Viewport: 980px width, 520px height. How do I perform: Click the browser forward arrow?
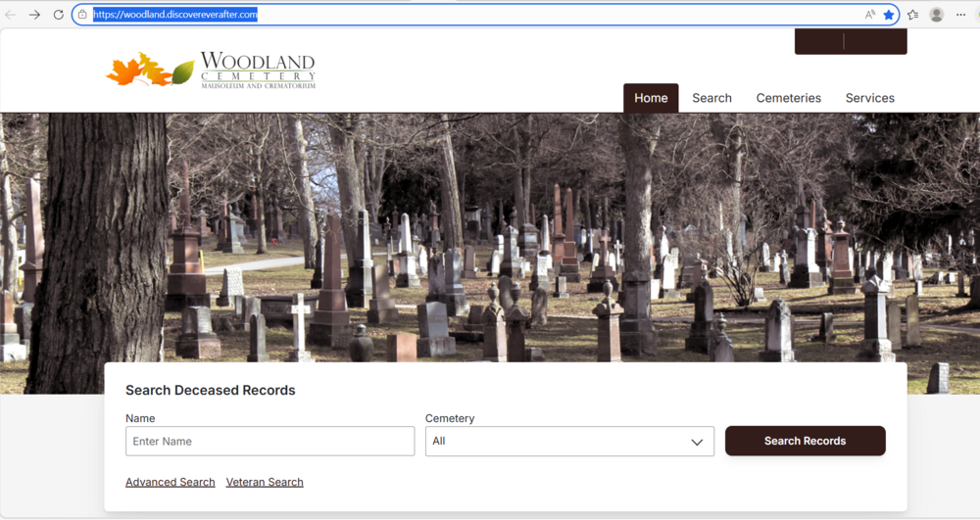click(x=34, y=15)
